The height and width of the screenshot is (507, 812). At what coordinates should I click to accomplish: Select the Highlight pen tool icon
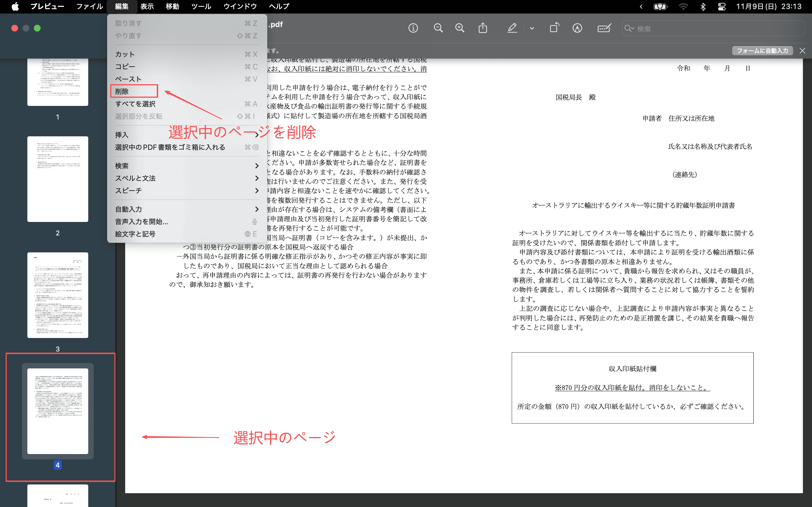[512, 28]
